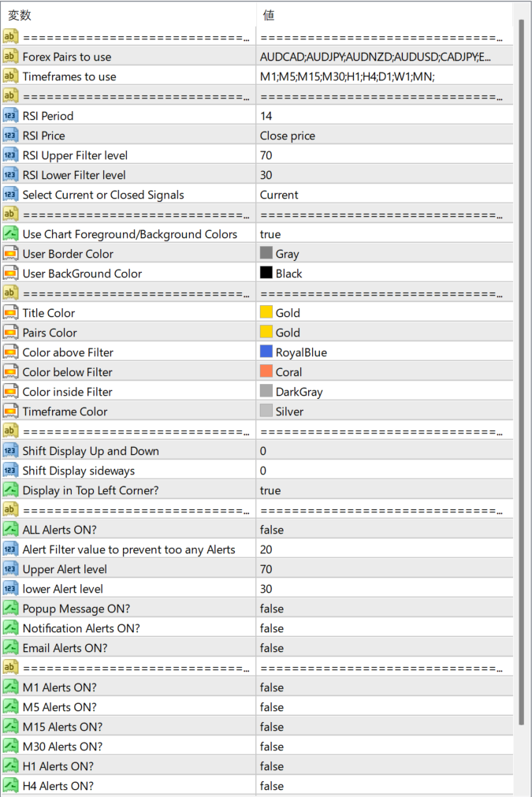Screen dimensions: 532x797
Task: Select the M30 Alerts ON? row label
Action: point(62,747)
